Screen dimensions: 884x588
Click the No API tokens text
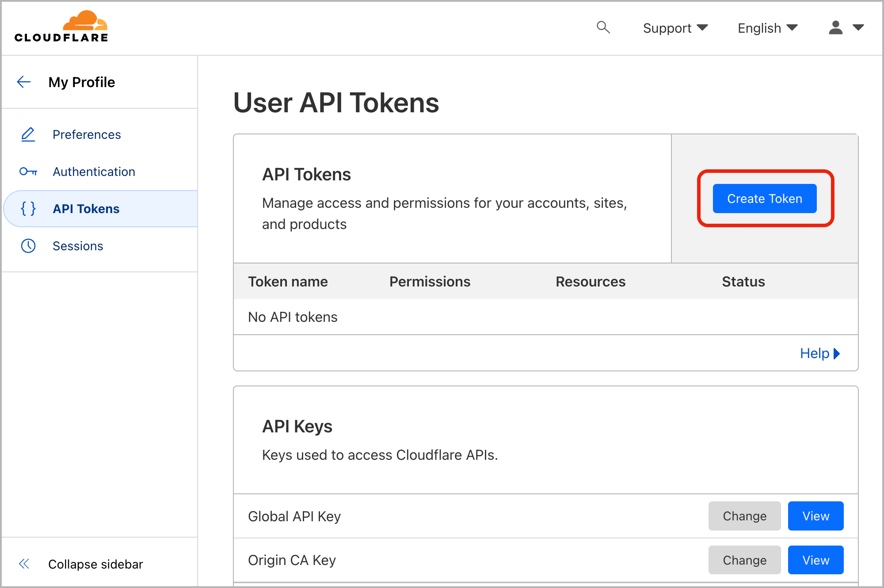click(293, 317)
